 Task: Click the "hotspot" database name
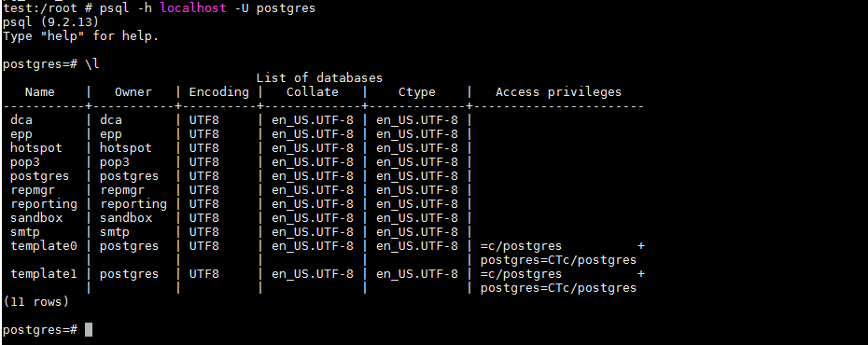tap(36, 148)
